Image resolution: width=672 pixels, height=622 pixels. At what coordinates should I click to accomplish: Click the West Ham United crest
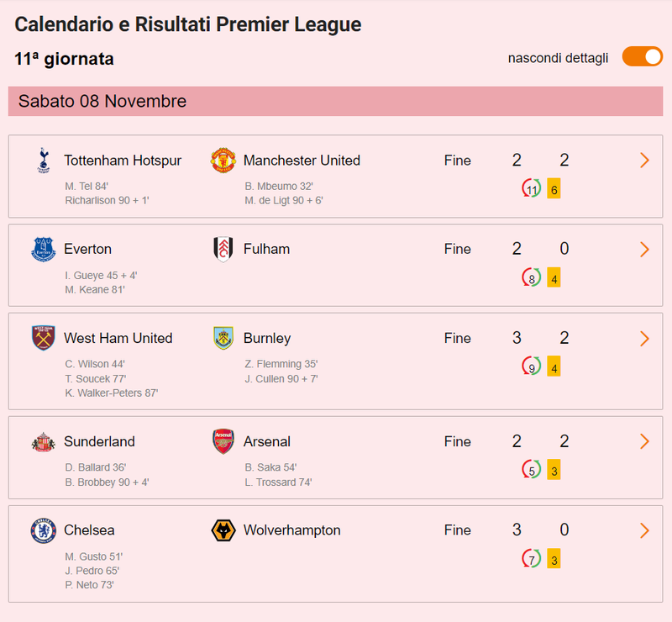pyautogui.click(x=43, y=338)
